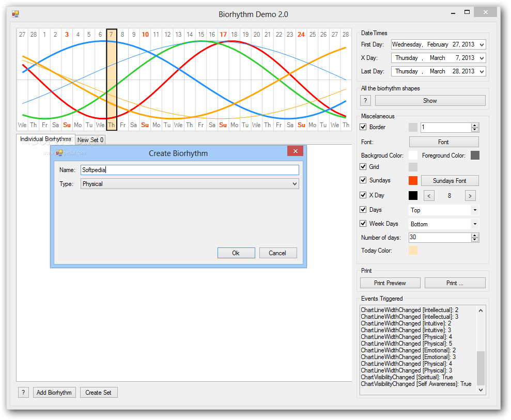
Task: Expand the Type dropdown showing Physical
Action: point(295,184)
